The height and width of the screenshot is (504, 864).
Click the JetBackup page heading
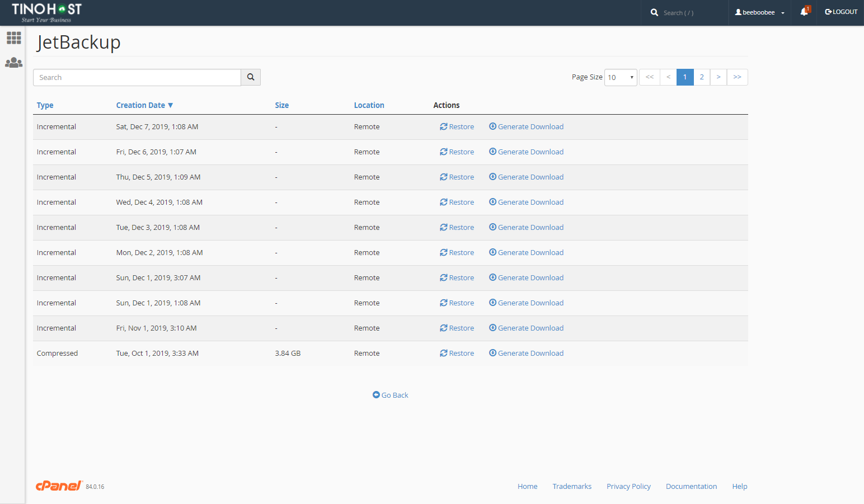coord(79,43)
